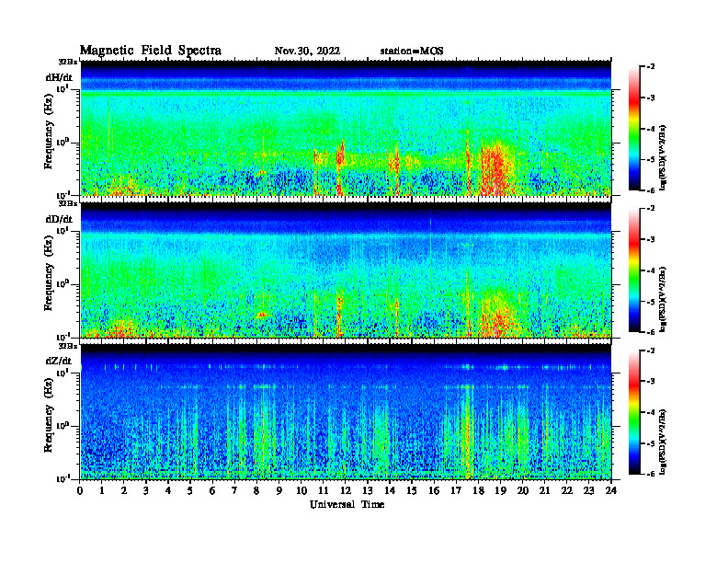Click the date "Nov.30, 2022"
The image size is (728, 563).
pyautogui.click(x=307, y=52)
